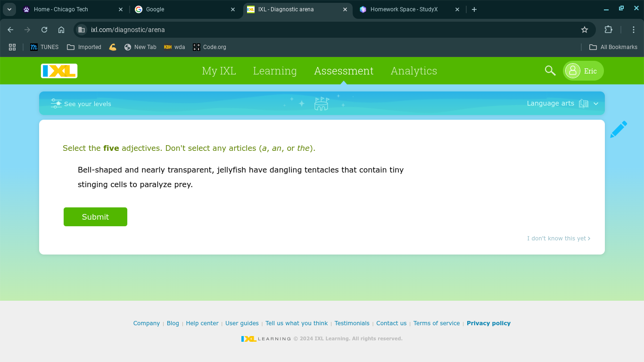Screen dimensions: 644x362
Task: Open the Testimonials footer link
Action: (352, 323)
